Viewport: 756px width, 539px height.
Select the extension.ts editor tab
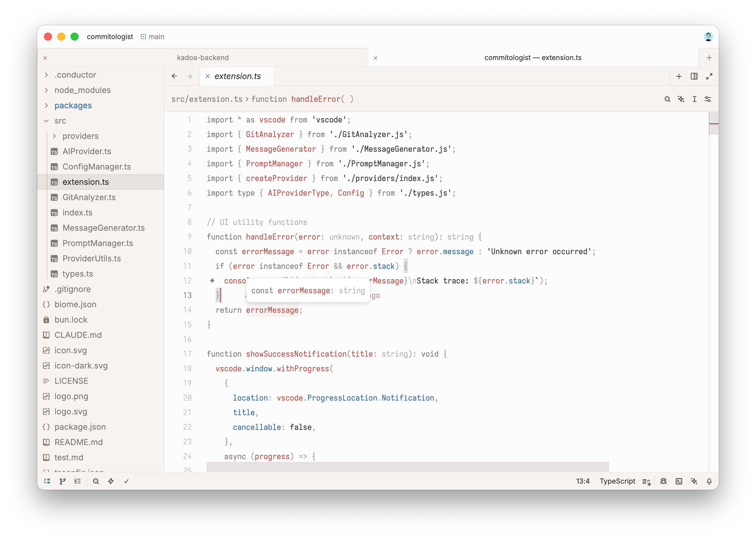pyautogui.click(x=238, y=76)
